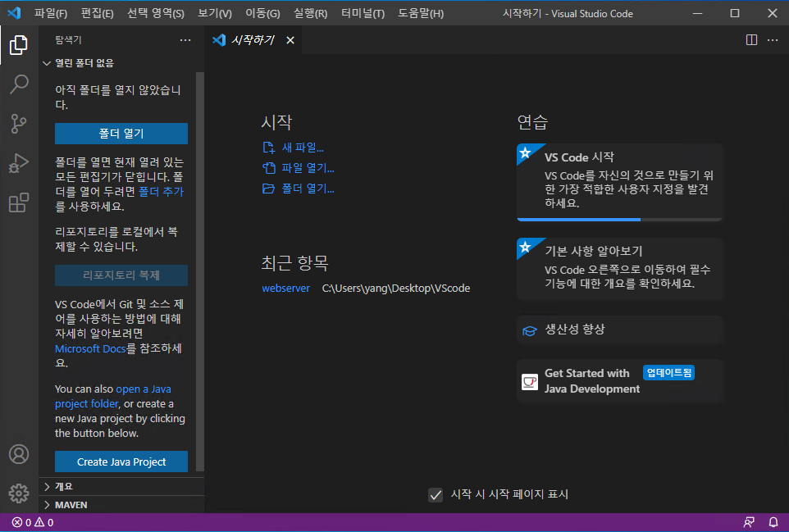Toggle the 시작 시 시작 페이지 표시 checkbox
789x532 pixels.
[436, 495]
